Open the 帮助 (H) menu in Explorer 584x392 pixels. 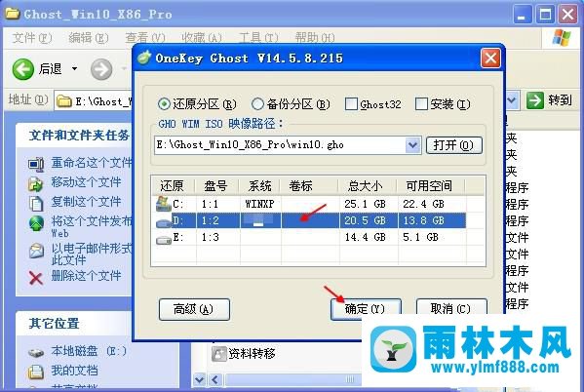pyautogui.click(x=315, y=38)
